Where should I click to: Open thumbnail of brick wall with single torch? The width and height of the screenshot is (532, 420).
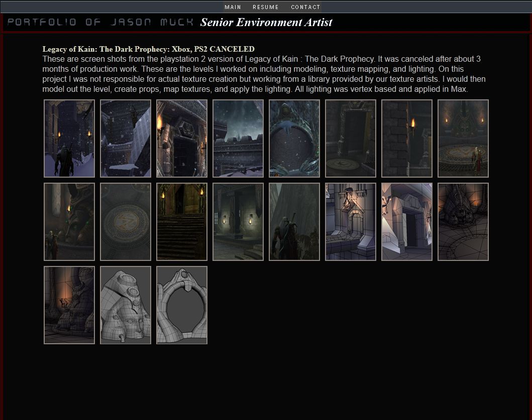[x=407, y=138]
